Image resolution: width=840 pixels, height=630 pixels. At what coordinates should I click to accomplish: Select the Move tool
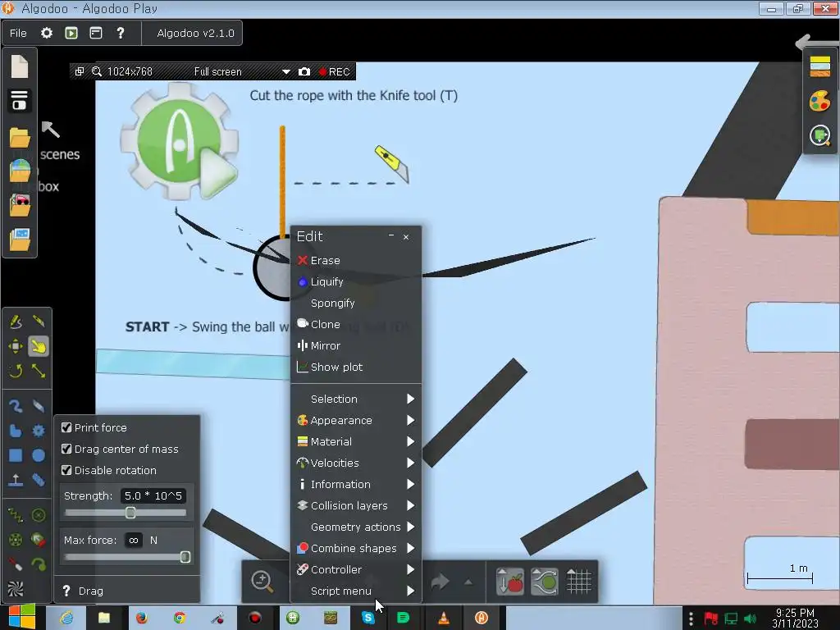16,346
